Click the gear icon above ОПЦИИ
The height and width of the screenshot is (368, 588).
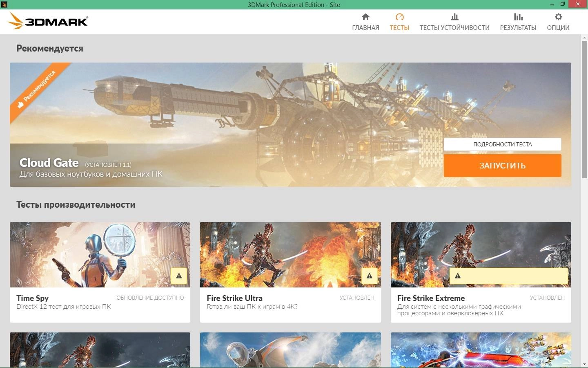click(558, 17)
